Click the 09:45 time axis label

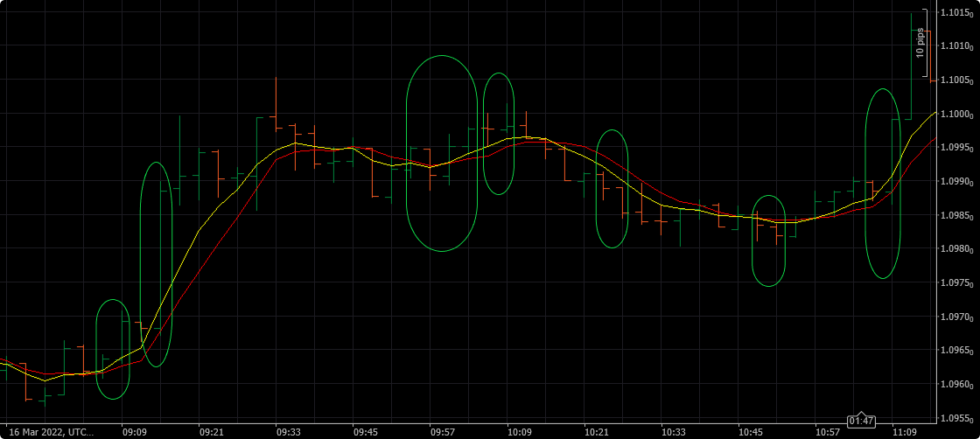(365, 431)
